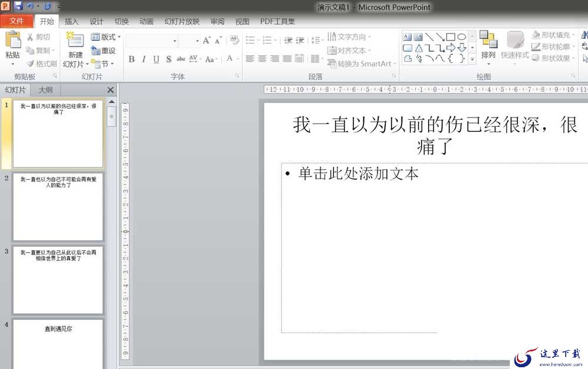This screenshot has width=588, height=369.
Task: Click the Copy (复制) icon
Action: pyautogui.click(x=30, y=50)
